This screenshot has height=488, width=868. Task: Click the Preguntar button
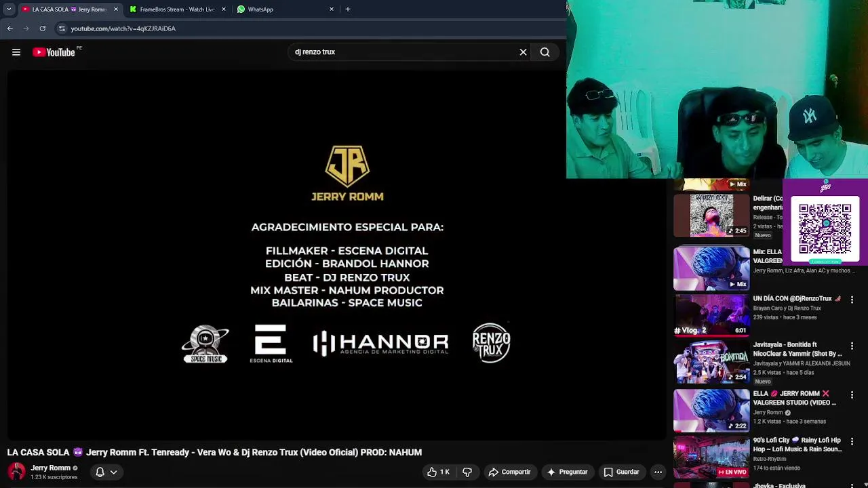(567, 472)
